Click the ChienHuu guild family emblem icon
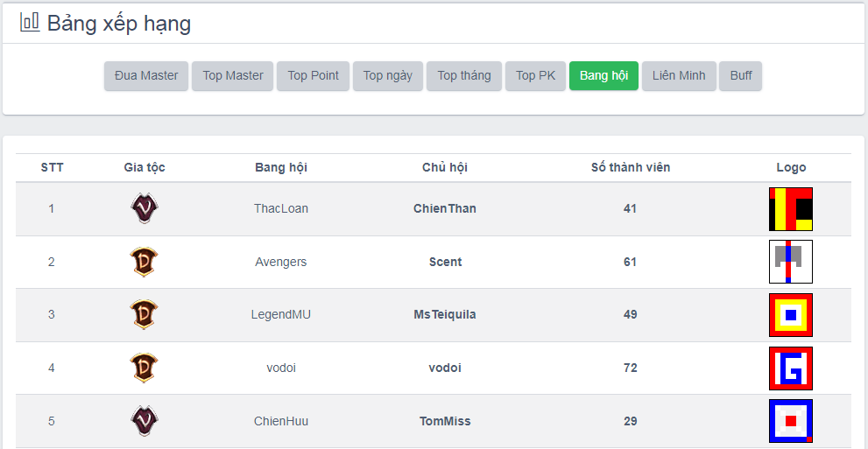The height and width of the screenshot is (449, 868). (145, 421)
